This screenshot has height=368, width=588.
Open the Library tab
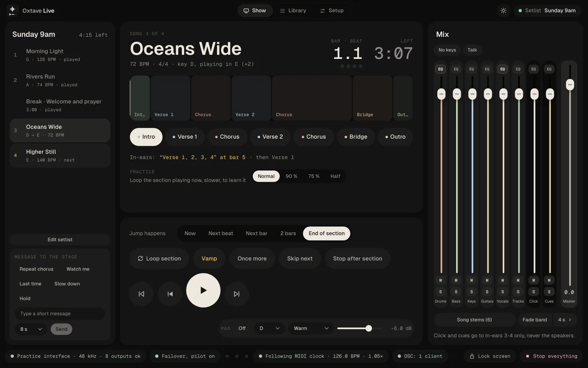tap(293, 11)
